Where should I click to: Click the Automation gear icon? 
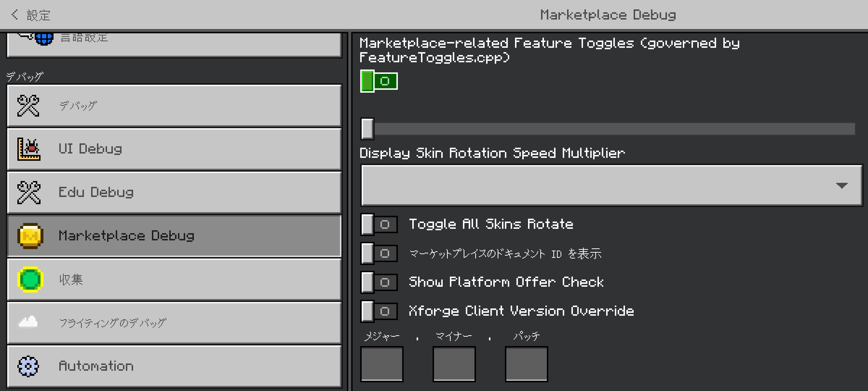28,366
